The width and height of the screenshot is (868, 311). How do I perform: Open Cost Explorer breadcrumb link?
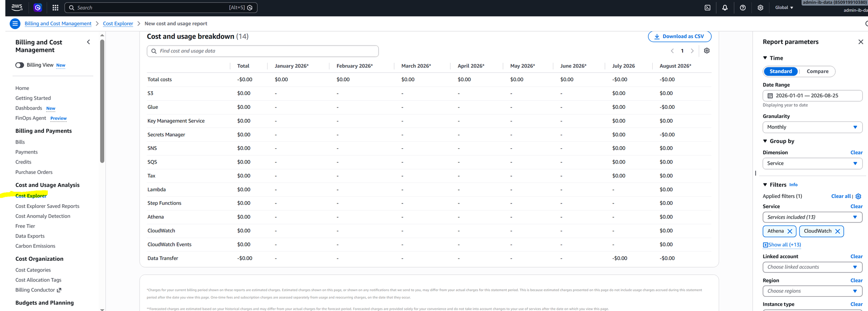[118, 23]
